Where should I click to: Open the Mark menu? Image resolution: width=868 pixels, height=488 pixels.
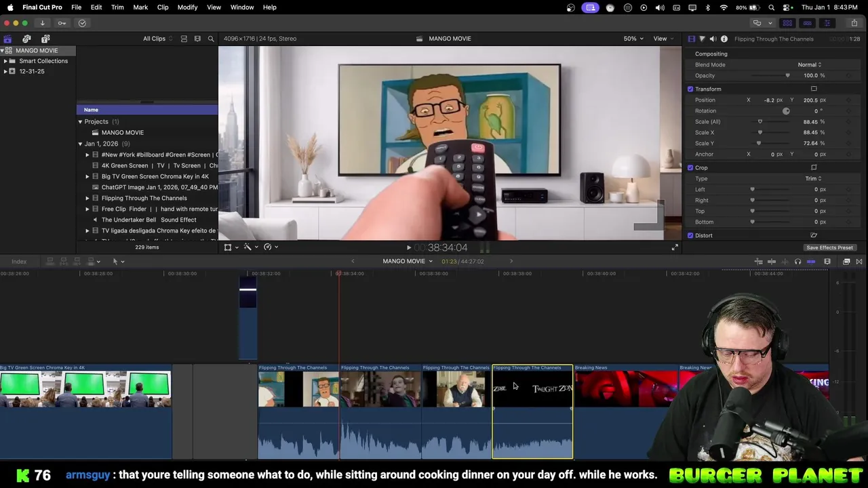pyautogui.click(x=140, y=7)
